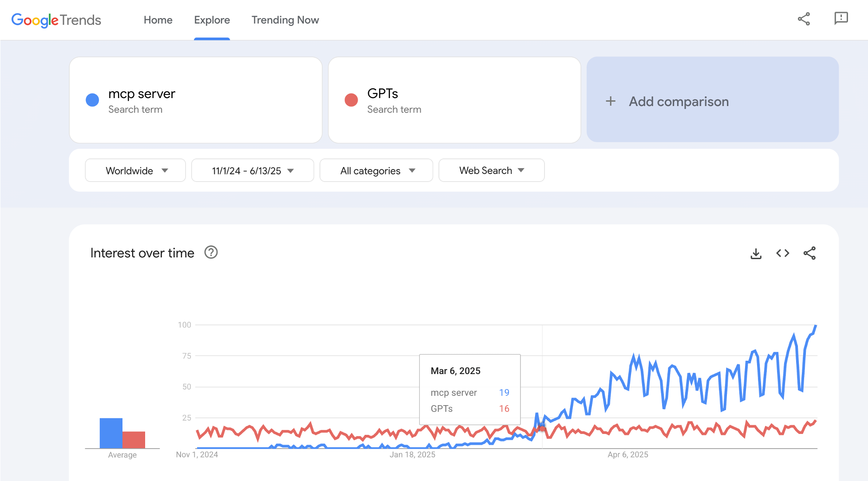Click the 'Apr 6, 2025' axis label
868x481 pixels.
(x=628, y=454)
